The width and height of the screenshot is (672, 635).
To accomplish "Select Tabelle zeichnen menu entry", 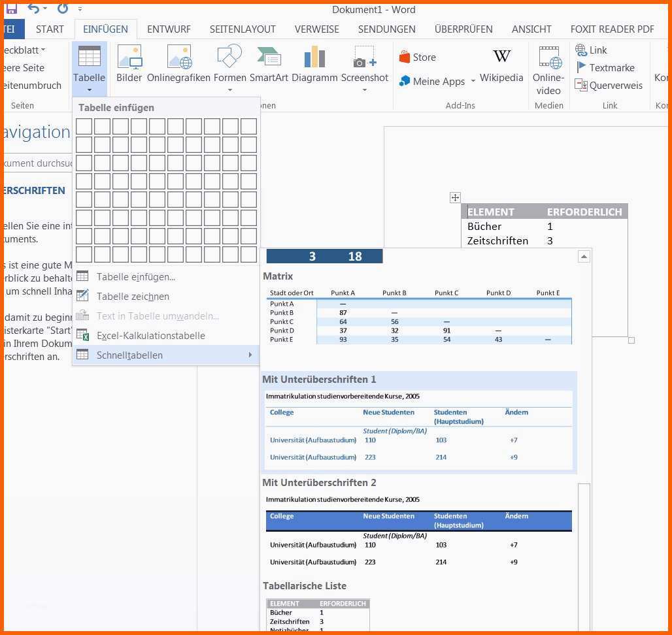I will coord(133,297).
